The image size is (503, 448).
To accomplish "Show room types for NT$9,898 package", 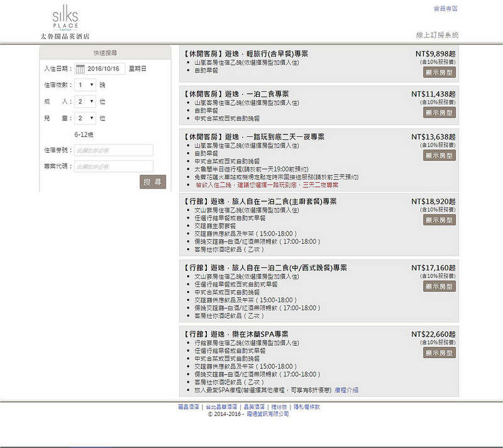I will coord(439,72).
